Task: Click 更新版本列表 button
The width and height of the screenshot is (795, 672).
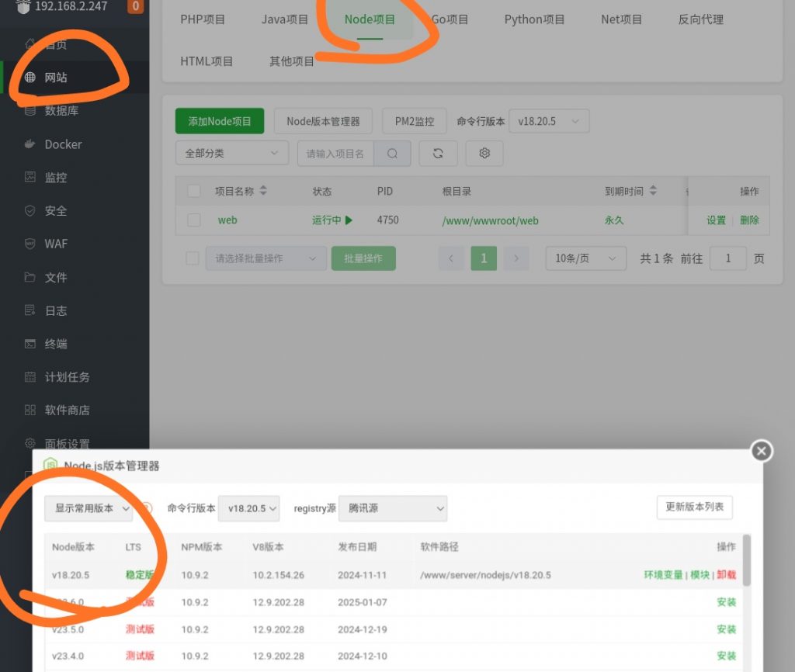Action: click(x=694, y=507)
